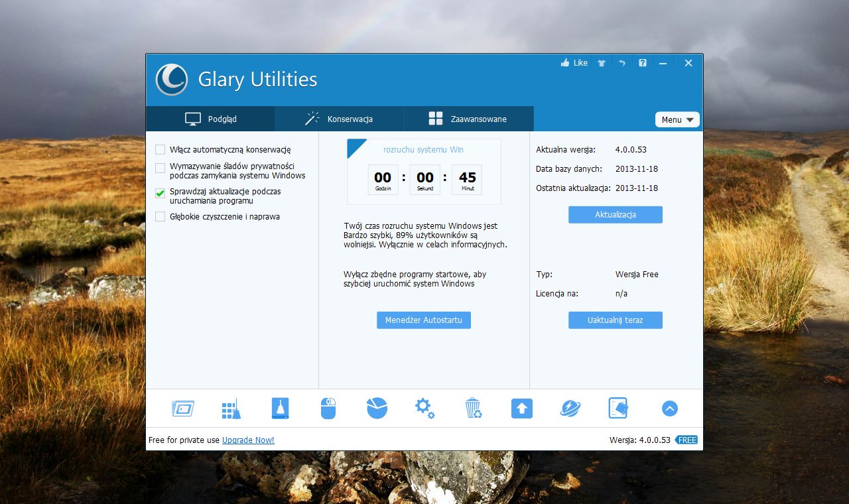Click the Ostatnia aktualizacja 2013-11-18 value

637,188
